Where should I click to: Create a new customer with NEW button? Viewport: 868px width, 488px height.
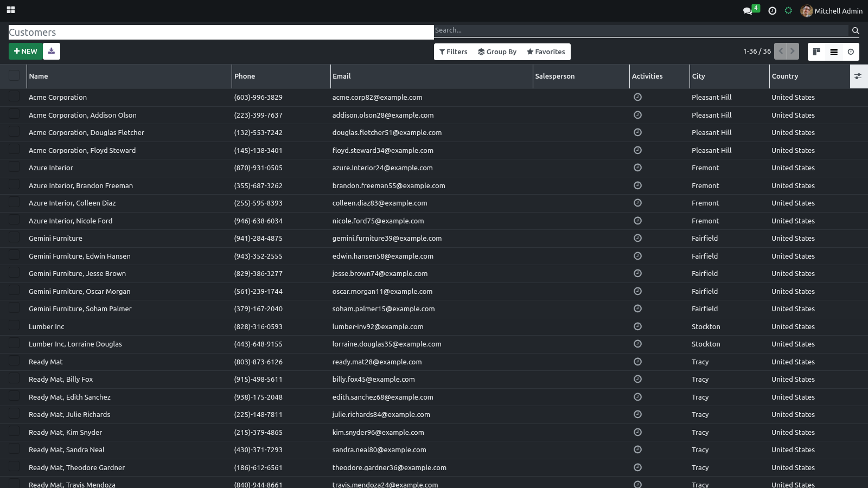[25, 51]
